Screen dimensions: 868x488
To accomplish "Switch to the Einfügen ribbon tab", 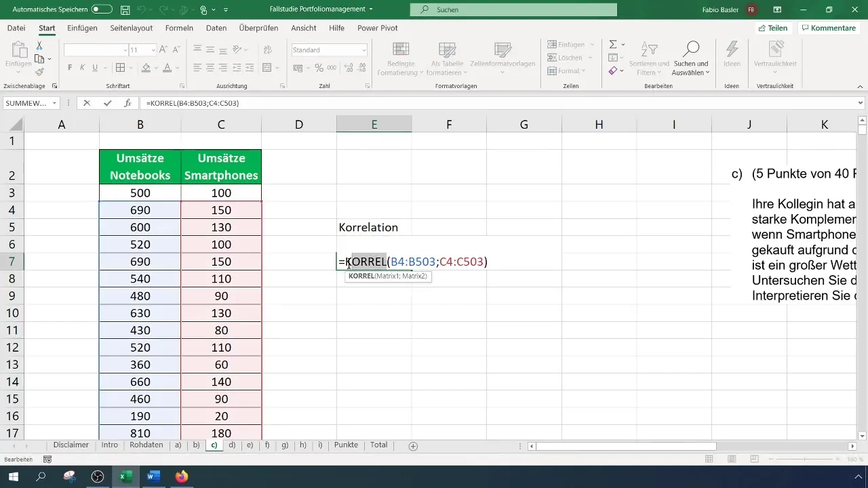I will point(83,28).
